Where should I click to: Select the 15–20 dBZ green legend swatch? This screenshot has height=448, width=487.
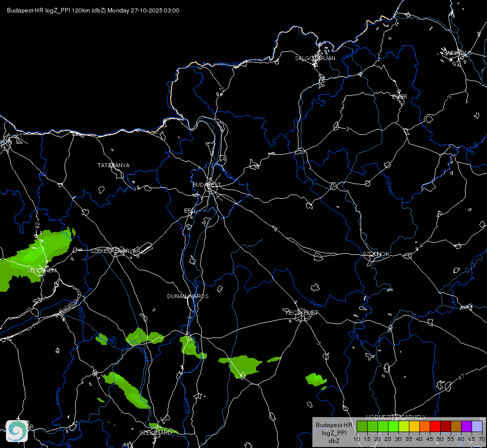[373, 426]
